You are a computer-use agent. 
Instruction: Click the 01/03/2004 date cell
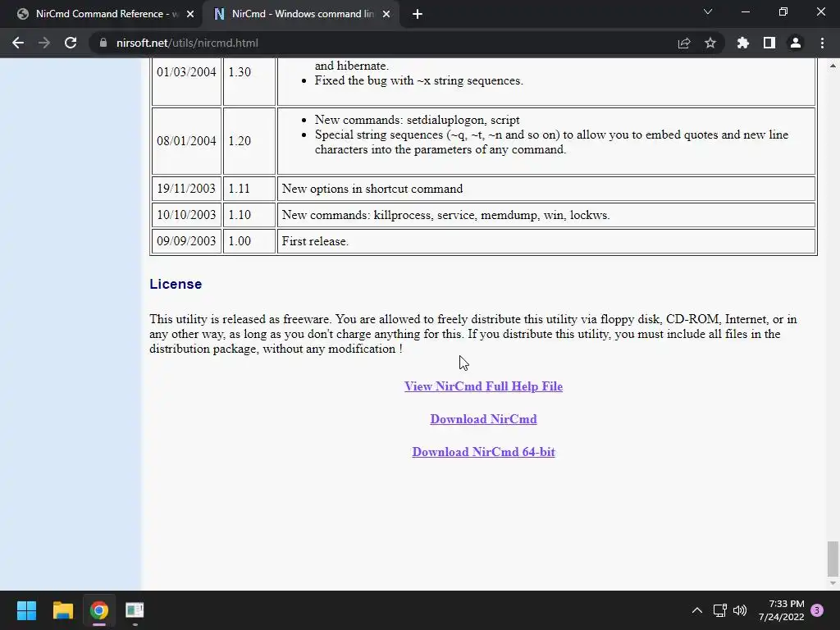point(186,81)
